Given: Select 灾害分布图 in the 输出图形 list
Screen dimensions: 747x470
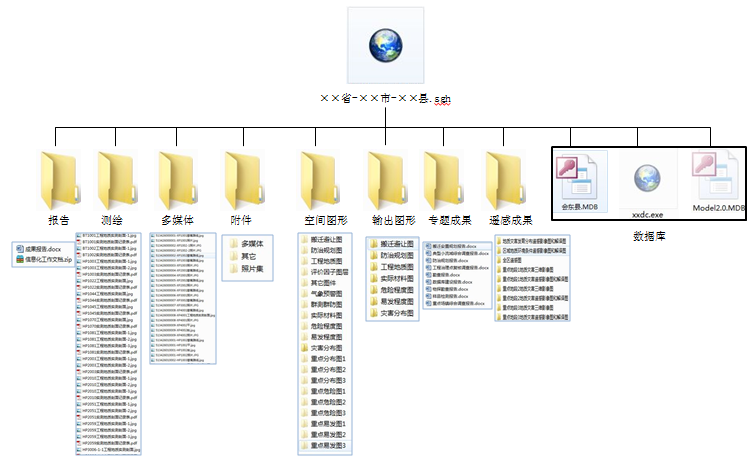Looking at the screenshot, I should [393, 313].
